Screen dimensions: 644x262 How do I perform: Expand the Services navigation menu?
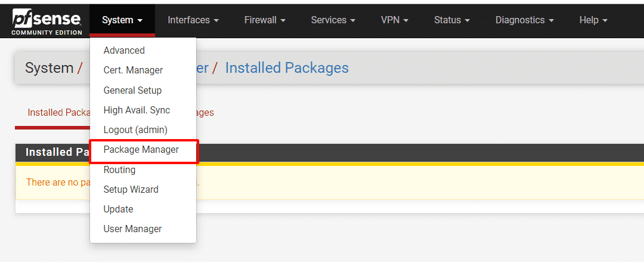point(333,20)
